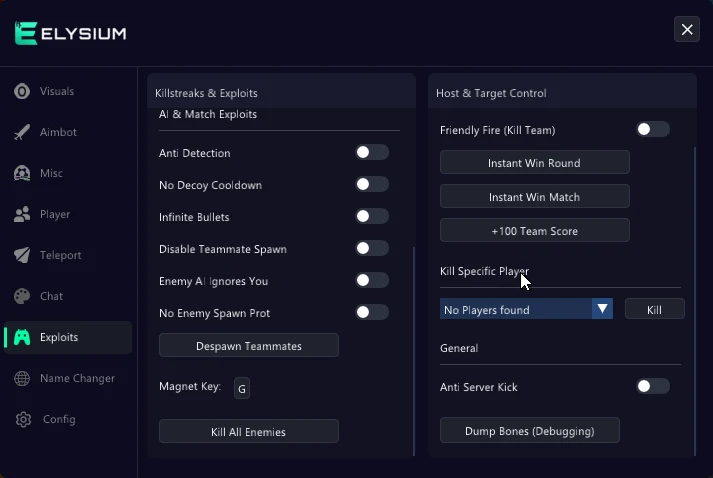Select the Player section label
Screen dimensions: 713x478
pyautogui.click(x=55, y=214)
